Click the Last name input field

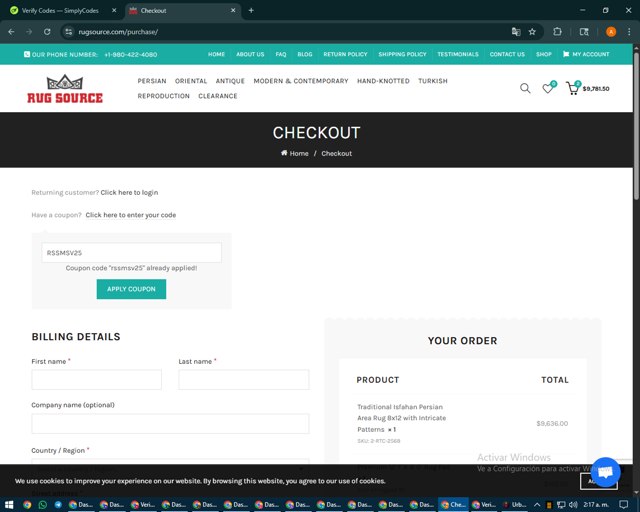[244, 380]
